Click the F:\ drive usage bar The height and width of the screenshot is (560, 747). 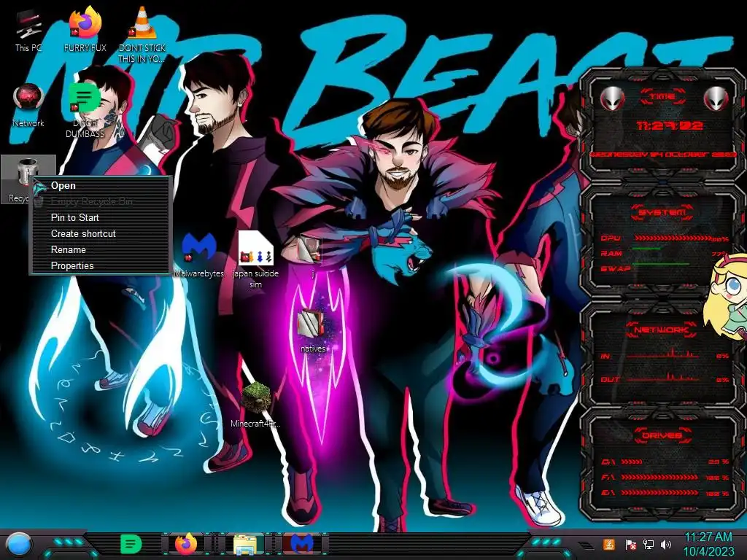click(x=659, y=477)
